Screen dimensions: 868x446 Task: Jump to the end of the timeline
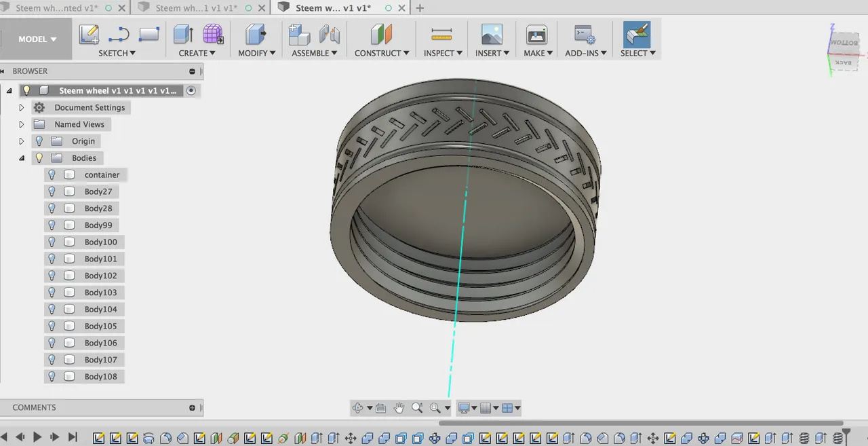(x=73, y=437)
